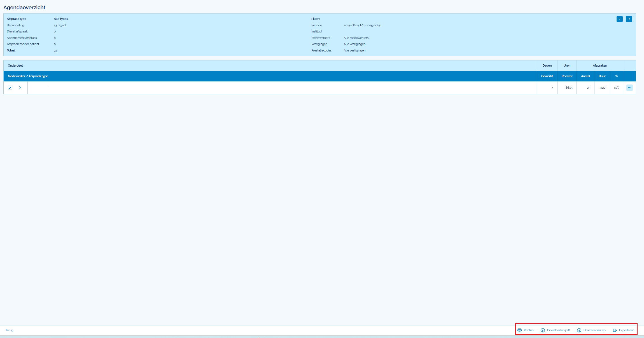Click the % column header
Image resolution: width=644 pixels, height=338 pixels.
616,76
